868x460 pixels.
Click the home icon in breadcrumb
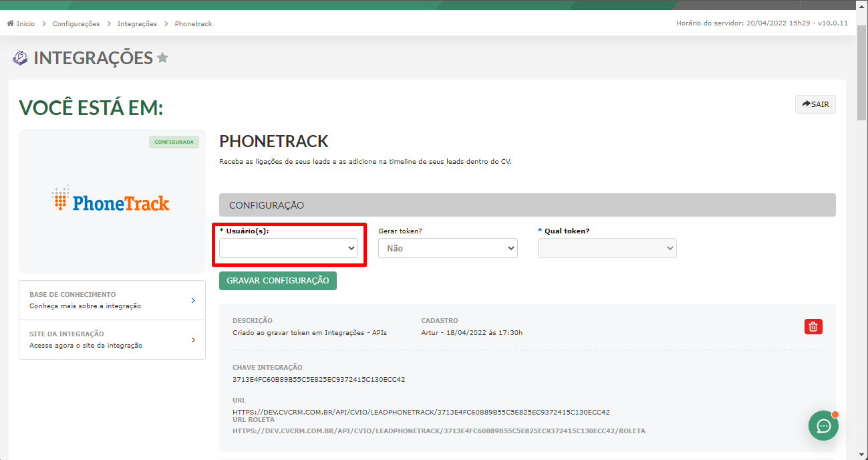[x=10, y=23]
